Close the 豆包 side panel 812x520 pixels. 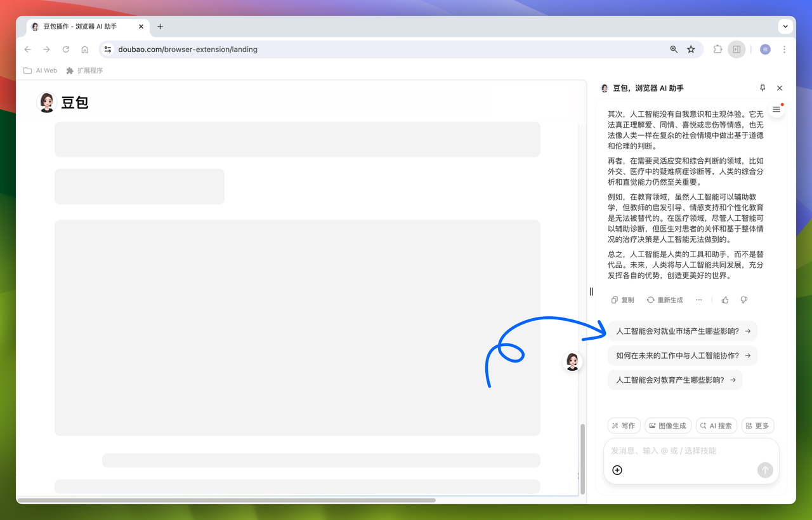click(x=780, y=88)
